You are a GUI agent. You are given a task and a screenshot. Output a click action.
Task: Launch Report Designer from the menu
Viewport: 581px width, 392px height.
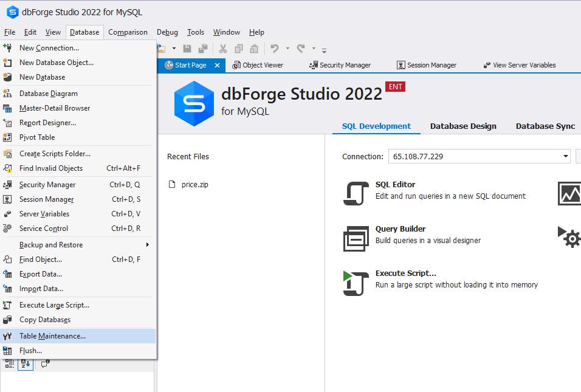[x=78, y=123]
